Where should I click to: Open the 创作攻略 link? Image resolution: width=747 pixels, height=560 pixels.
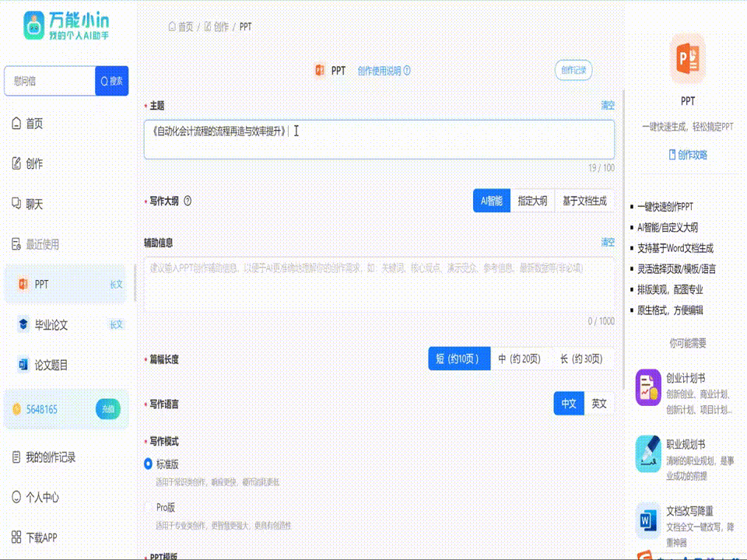pos(688,155)
